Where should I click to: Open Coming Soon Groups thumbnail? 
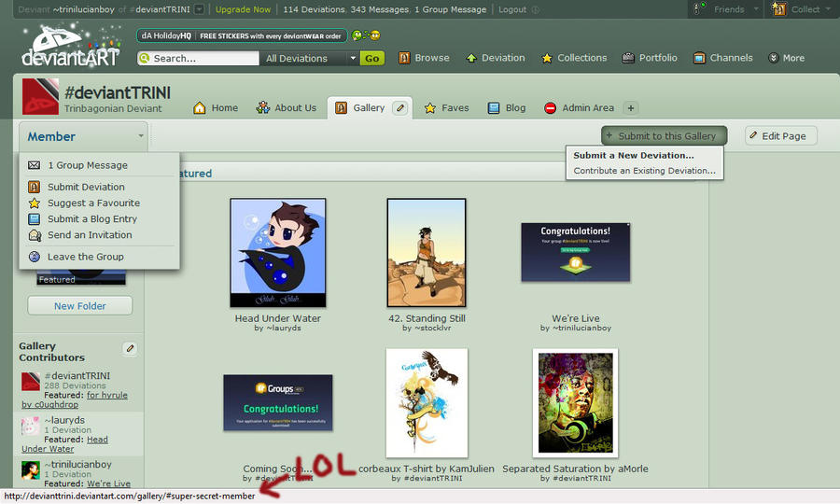pyautogui.click(x=277, y=403)
